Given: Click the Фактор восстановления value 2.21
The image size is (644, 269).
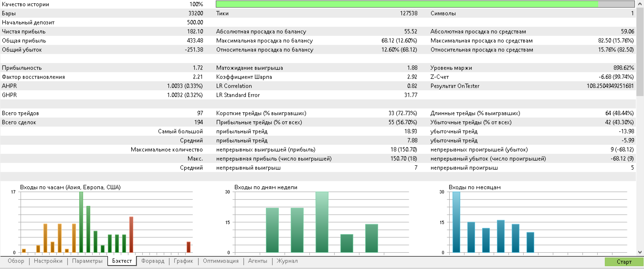Looking at the screenshot, I should [198, 77].
